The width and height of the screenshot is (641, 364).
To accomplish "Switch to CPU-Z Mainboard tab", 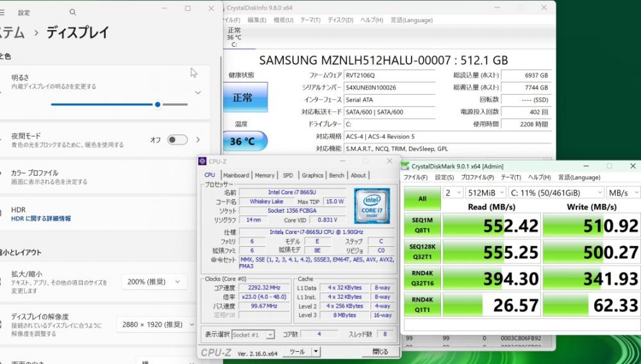I will tap(236, 175).
